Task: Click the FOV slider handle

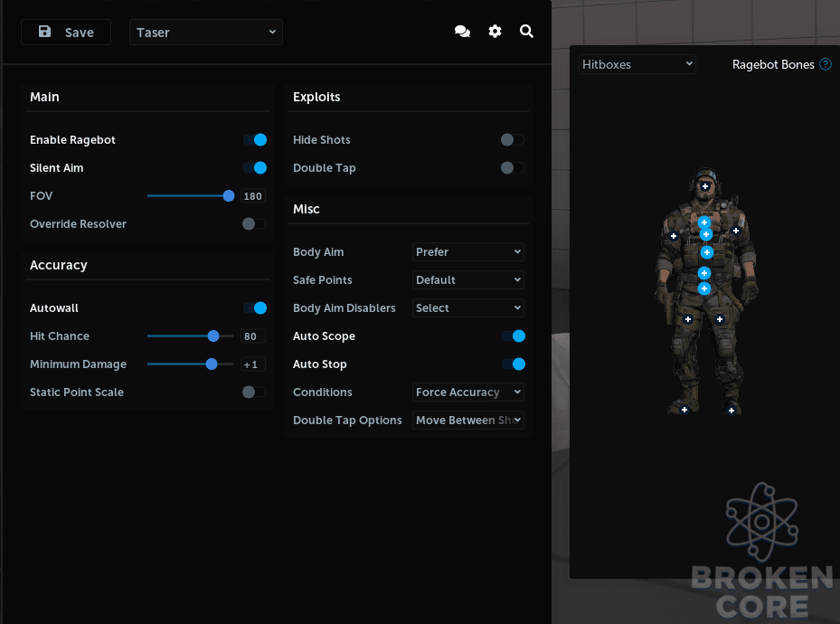Action: click(x=229, y=196)
